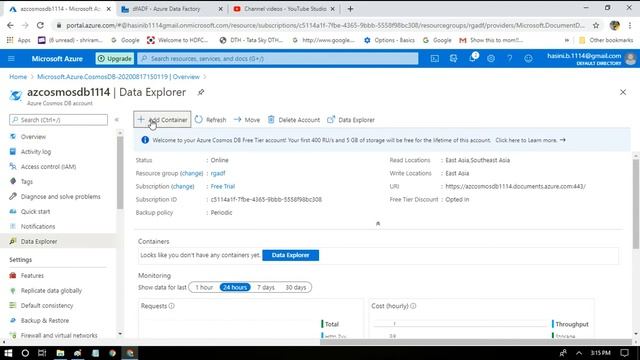Click the main content vertical scrollbar
The width and height of the screenshot is (640, 360).
(636, 204)
